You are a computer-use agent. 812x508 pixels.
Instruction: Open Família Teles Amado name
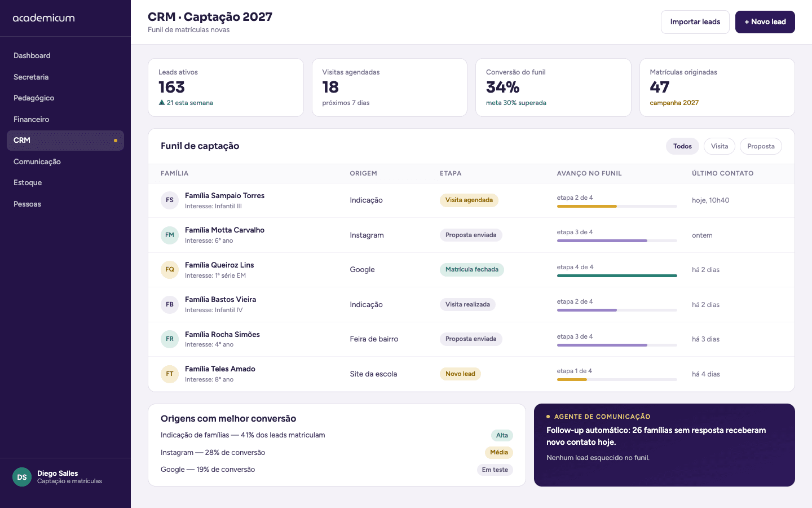click(x=220, y=369)
